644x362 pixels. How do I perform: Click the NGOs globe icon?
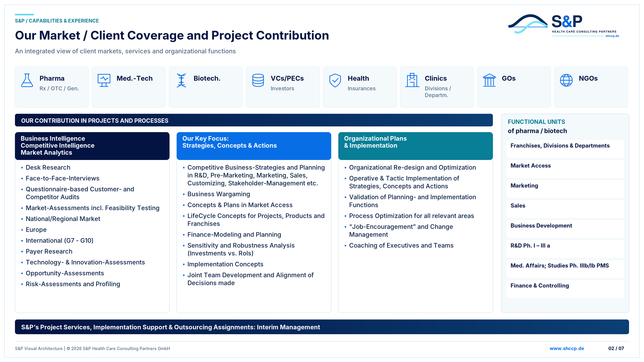(x=566, y=80)
